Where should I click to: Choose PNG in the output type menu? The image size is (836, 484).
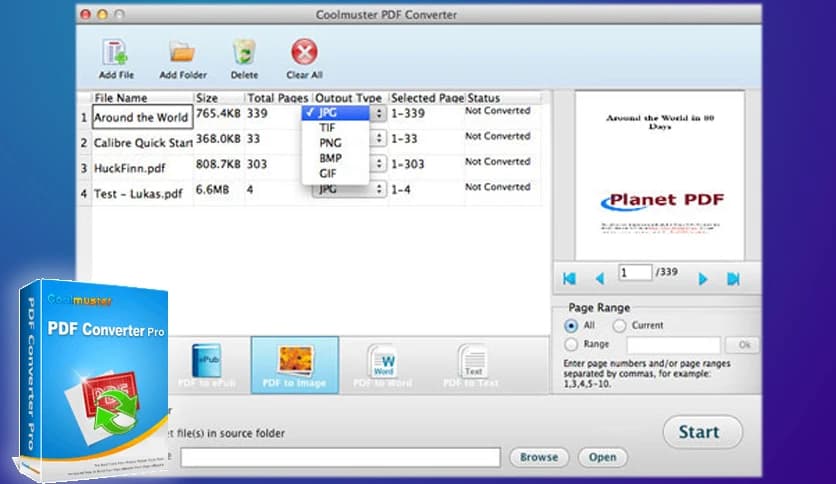click(x=335, y=143)
